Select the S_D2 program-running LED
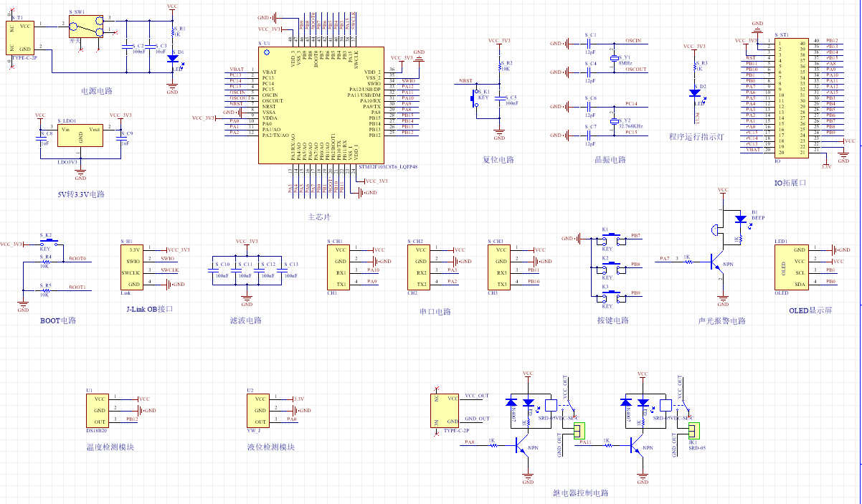The image size is (862, 504). 694,93
